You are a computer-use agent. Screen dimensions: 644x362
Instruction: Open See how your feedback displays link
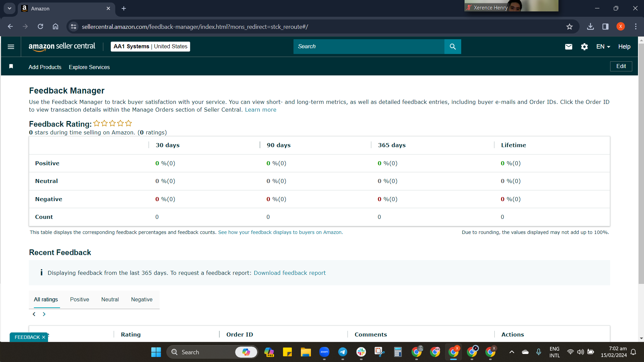click(280, 232)
